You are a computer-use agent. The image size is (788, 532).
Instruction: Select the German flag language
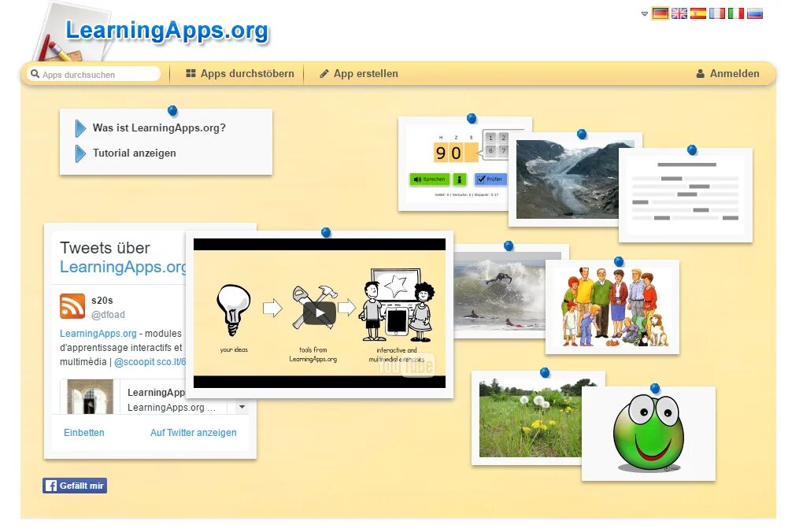pyautogui.click(x=660, y=13)
